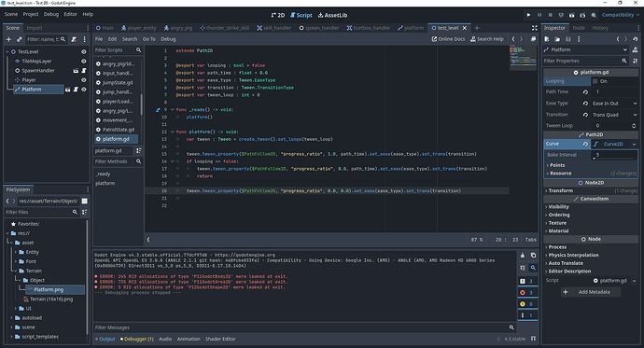Click error count filter in output panel
This screenshot has width=644, height=348.
click(x=527, y=293)
